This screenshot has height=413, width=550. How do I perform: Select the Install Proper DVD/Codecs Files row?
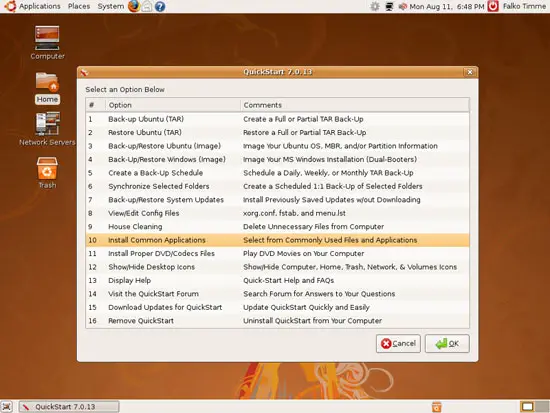pyautogui.click(x=277, y=253)
